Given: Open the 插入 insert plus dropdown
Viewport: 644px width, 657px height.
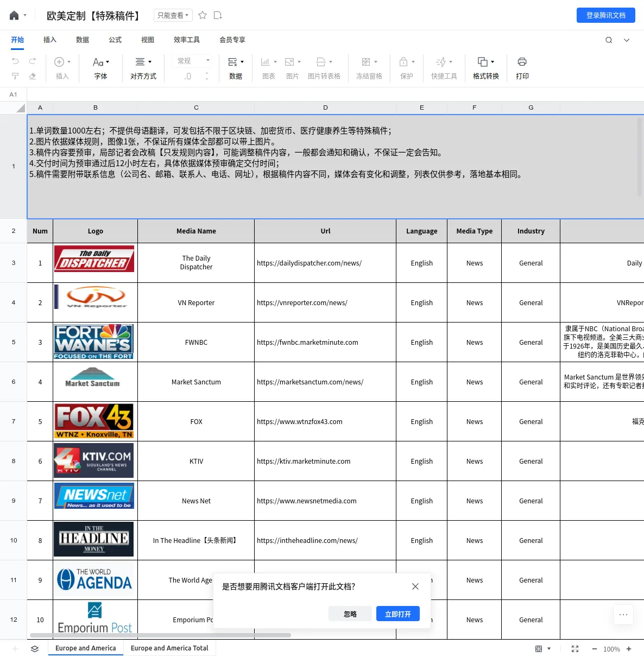Looking at the screenshot, I should pos(62,62).
